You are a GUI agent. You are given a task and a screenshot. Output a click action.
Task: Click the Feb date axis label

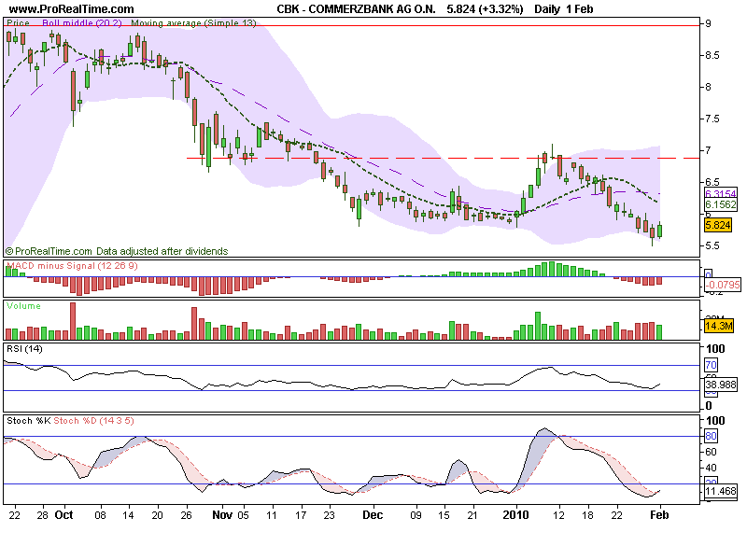(x=660, y=515)
